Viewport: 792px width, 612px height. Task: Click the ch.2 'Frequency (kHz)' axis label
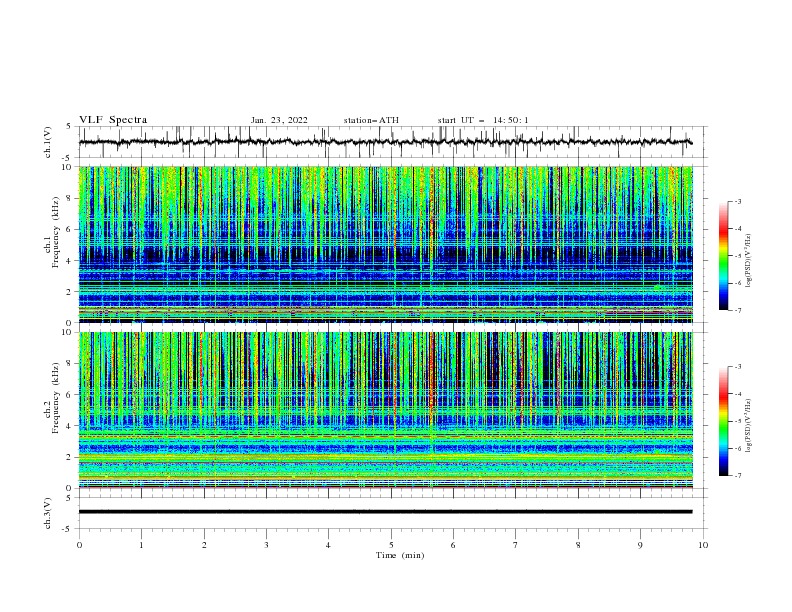click(x=56, y=398)
